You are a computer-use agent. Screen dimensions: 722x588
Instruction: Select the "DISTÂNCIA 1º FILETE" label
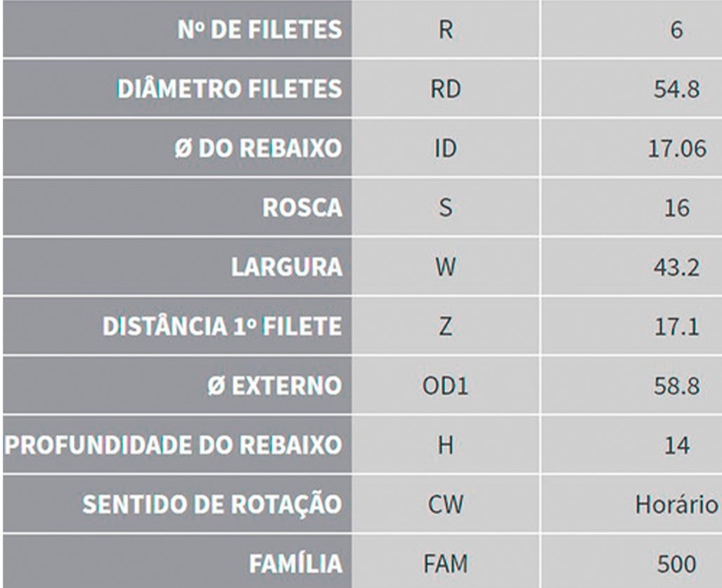(222, 327)
